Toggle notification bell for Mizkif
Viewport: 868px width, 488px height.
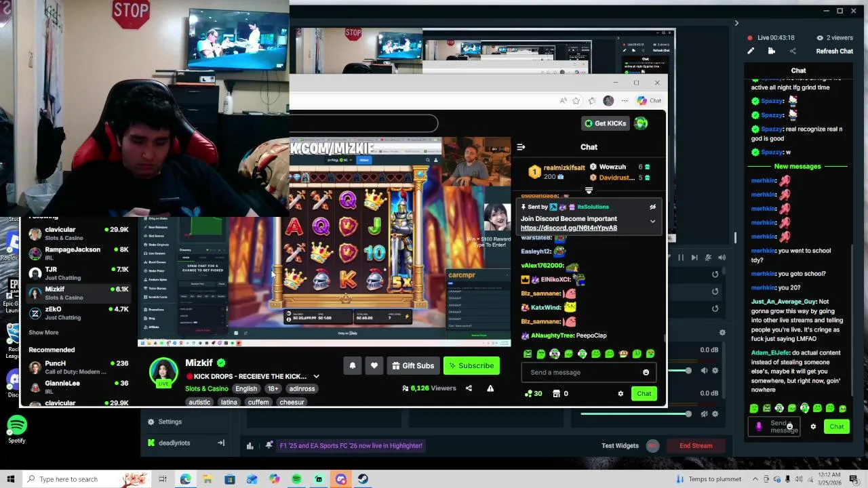coord(352,366)
